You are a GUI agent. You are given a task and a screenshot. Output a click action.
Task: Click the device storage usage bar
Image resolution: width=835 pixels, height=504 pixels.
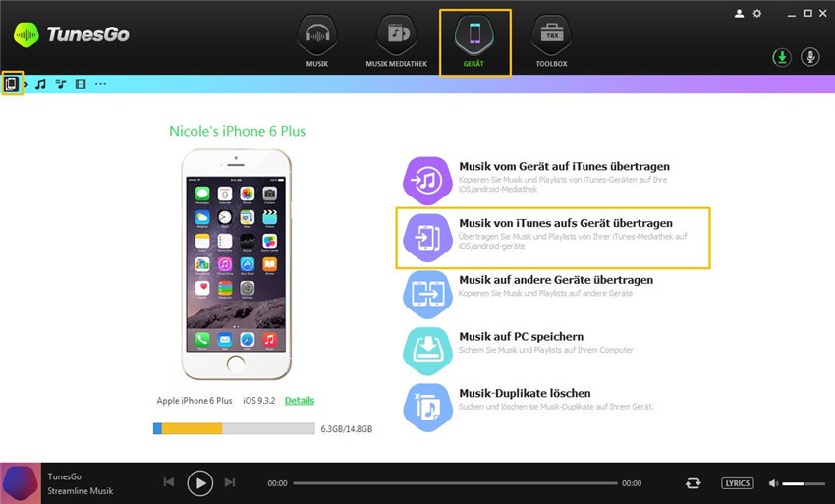click(234, 429)
